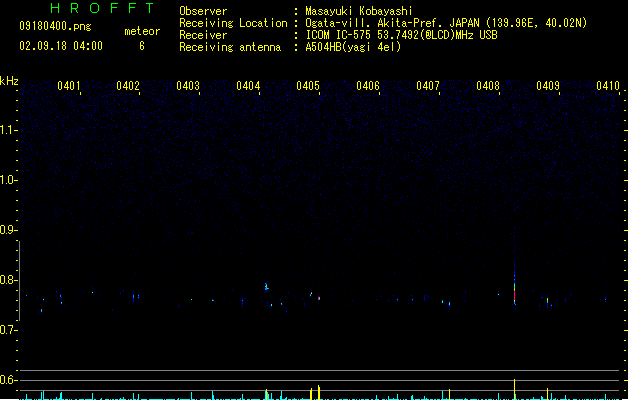
Task: Click the date stamp 02.09.18 04:00
Action: [x=61, y=46]
